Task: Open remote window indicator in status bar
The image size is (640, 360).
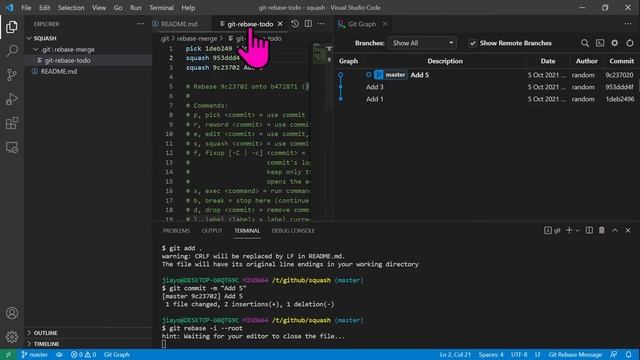Action: point(8,354)
